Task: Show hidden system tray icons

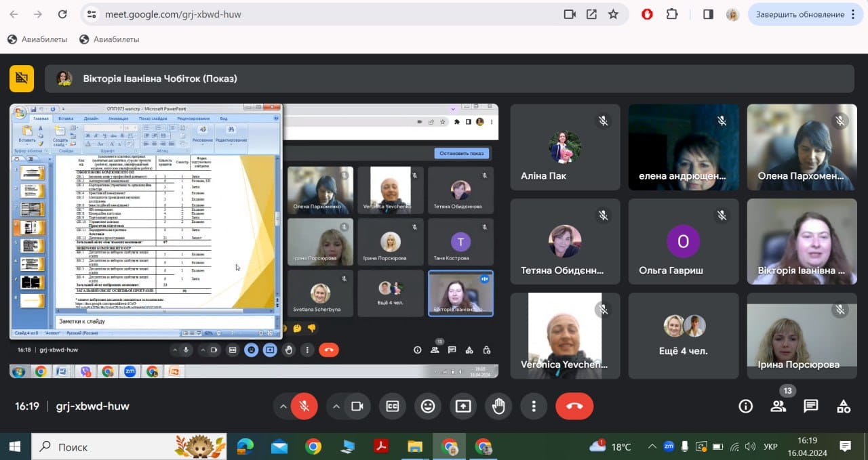Action: coord(652,446)
